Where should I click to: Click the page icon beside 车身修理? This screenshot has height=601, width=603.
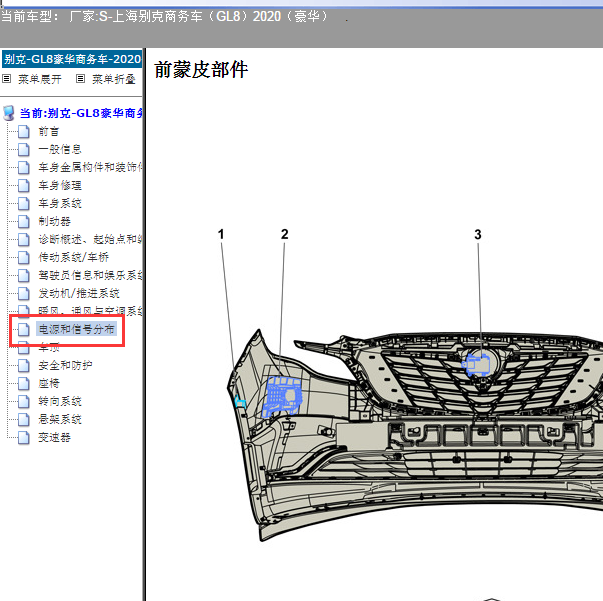[24, 185]
